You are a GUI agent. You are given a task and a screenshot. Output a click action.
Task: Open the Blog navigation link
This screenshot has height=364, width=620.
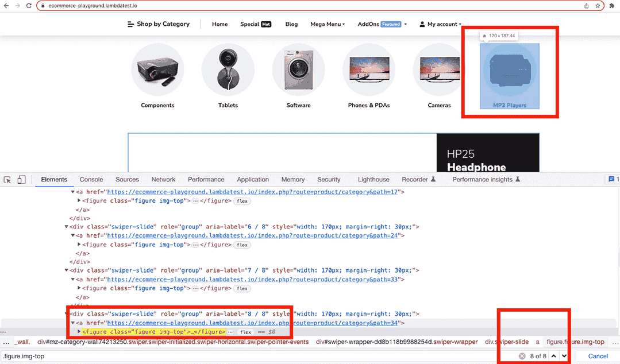point(291,24)
